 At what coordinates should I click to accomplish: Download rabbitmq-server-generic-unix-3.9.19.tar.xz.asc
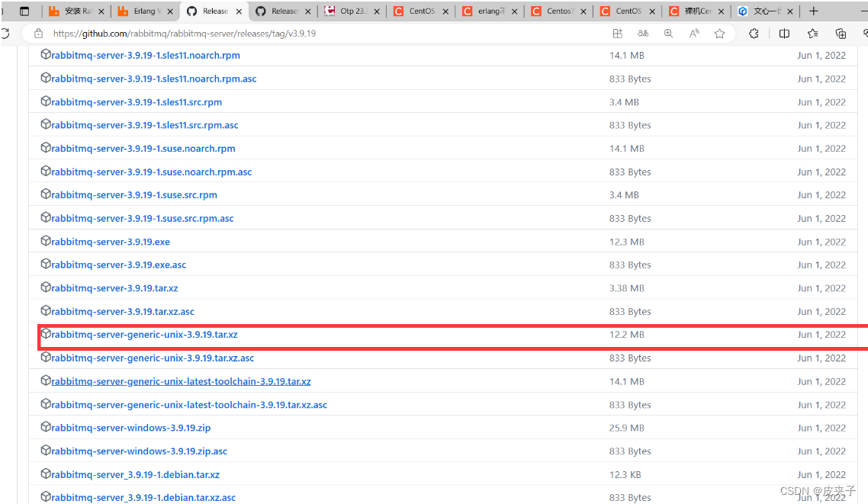pyautogui.click(x=153, y=358)
